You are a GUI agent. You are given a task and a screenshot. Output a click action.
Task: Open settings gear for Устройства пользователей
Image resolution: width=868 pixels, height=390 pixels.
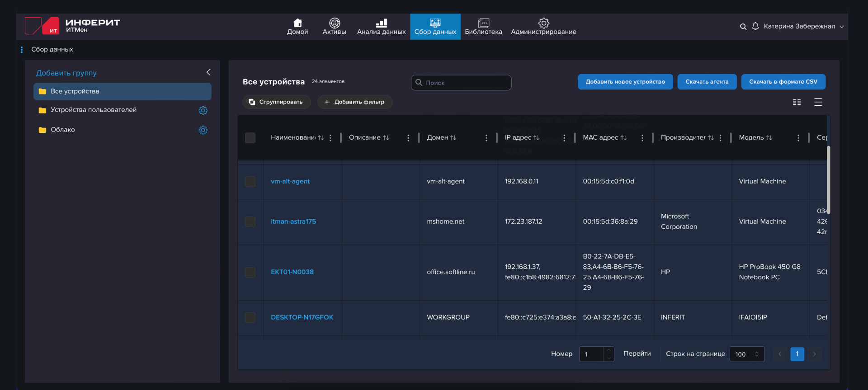[x=203, y=110]
